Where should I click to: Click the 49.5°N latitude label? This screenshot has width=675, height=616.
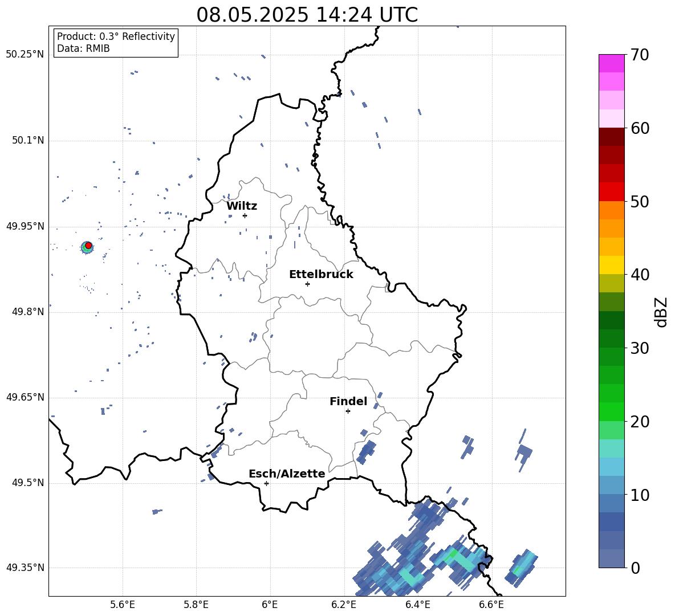(28, 483)
